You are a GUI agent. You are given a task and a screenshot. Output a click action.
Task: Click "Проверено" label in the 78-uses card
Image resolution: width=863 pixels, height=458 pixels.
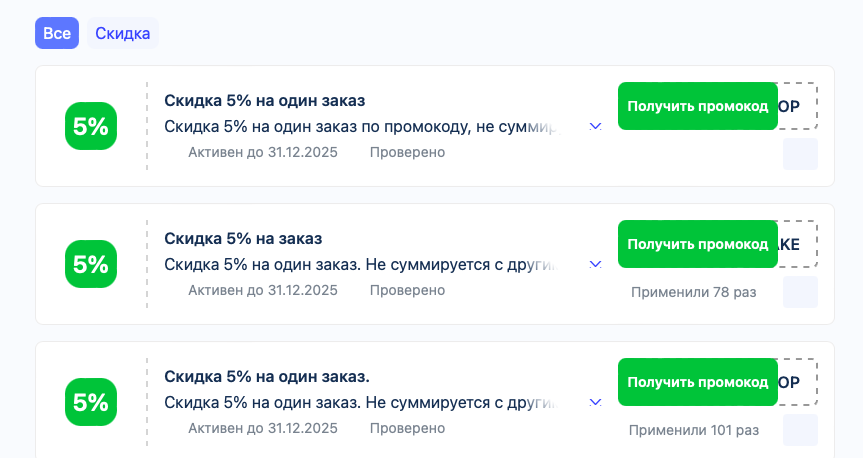point(407,290)
